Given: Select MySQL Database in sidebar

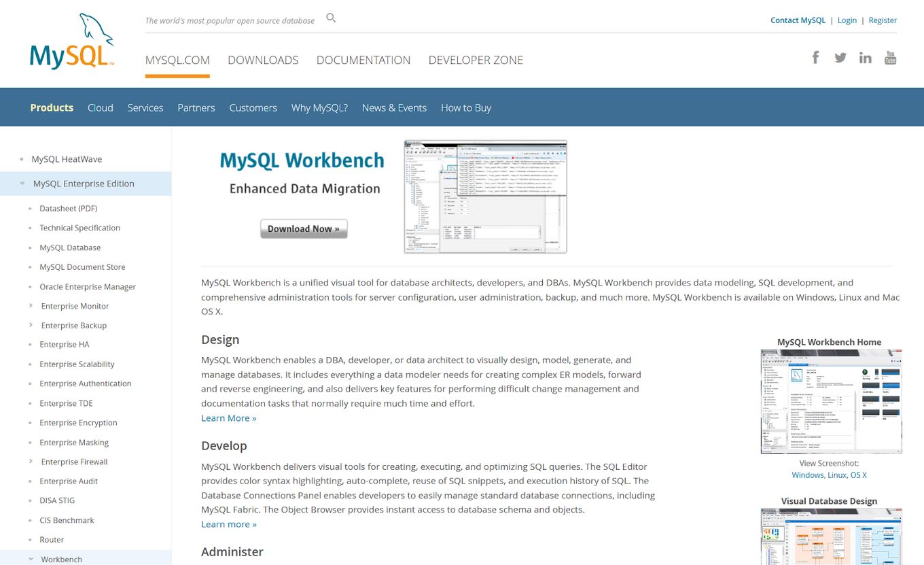Looking at the screenshot, I should pos(70,247).
